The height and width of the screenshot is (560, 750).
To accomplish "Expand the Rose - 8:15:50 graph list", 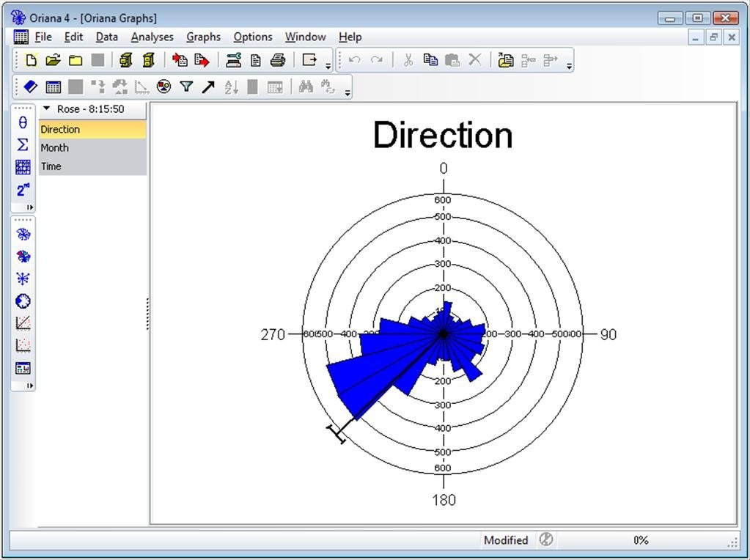I will [46, 108].
